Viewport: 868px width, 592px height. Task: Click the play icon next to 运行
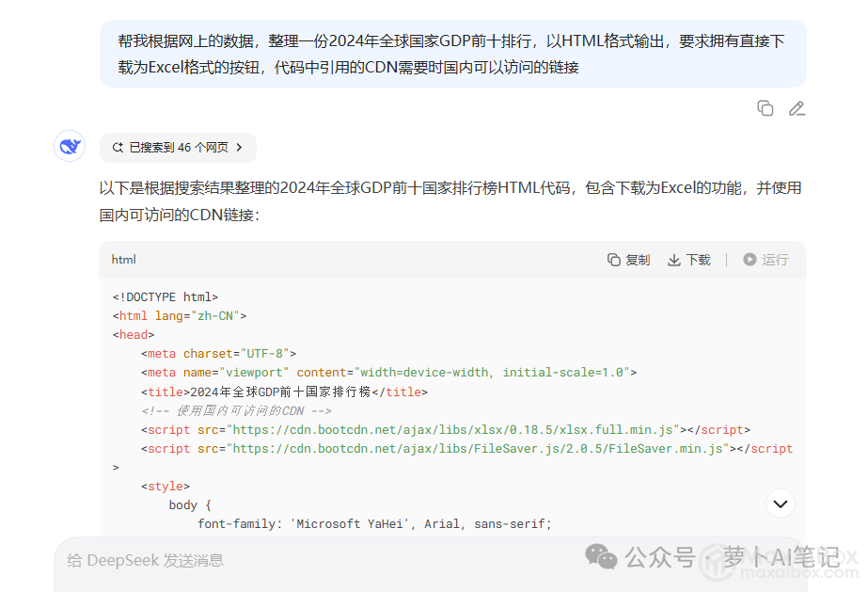tap(750, 260)
